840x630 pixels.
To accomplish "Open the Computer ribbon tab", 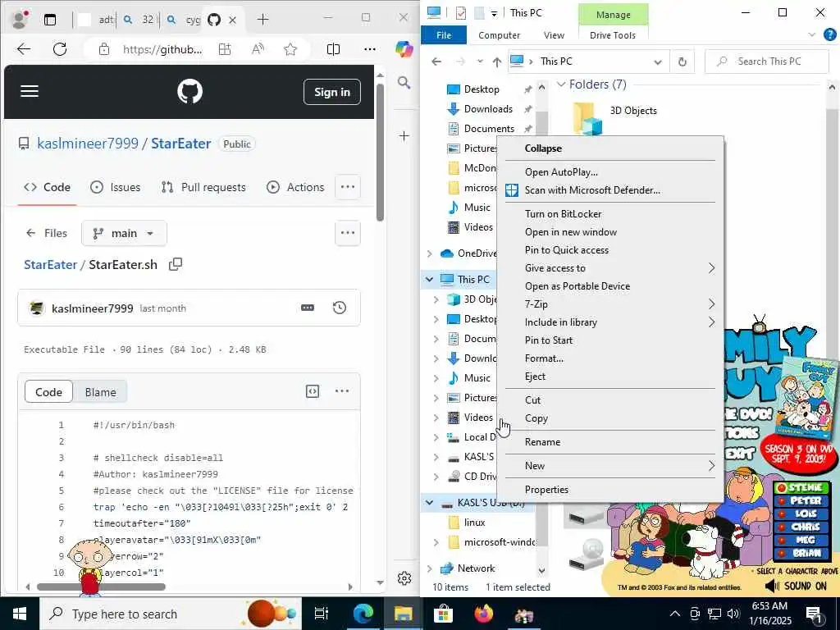I will [499, 34].
